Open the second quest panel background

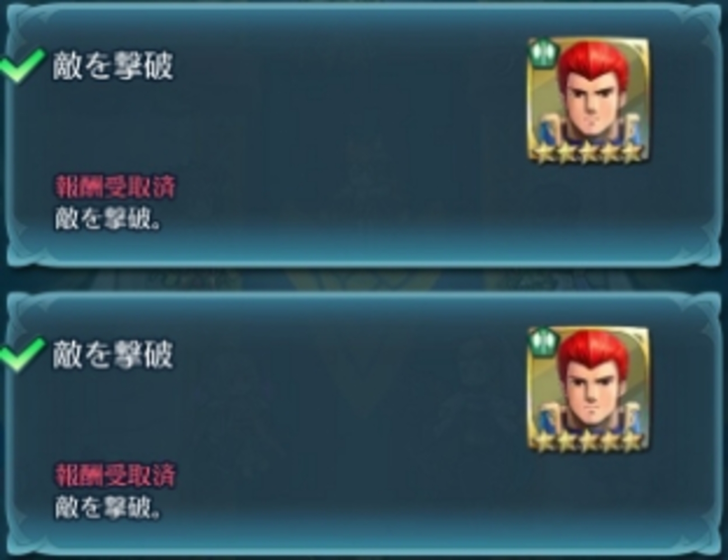pos(364,423)
